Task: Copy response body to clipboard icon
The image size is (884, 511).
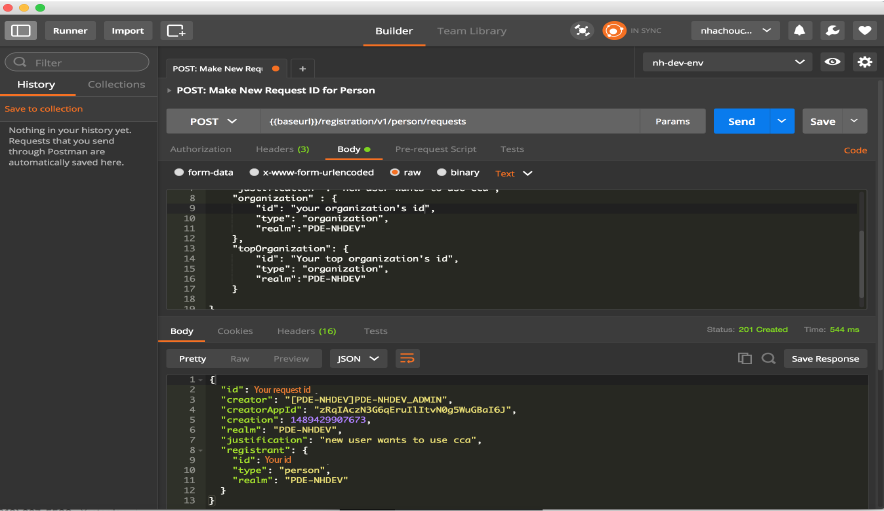Action: pyautogui.click(x=744, y=358)
